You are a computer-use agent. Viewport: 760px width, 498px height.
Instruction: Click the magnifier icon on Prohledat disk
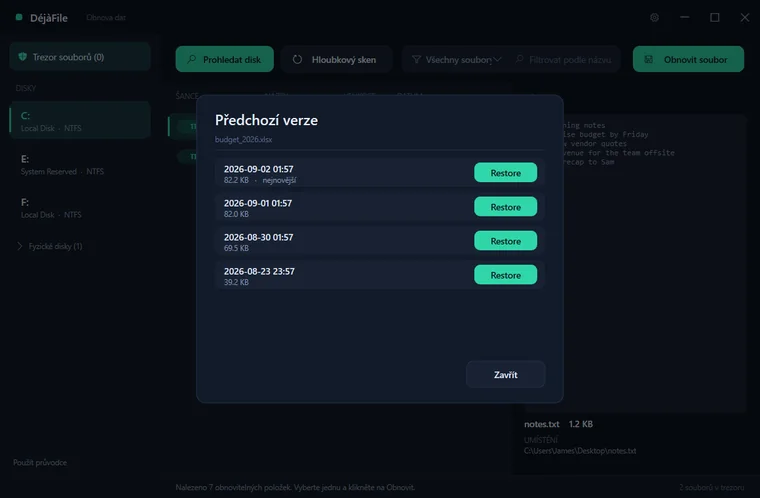click(192, 59)
